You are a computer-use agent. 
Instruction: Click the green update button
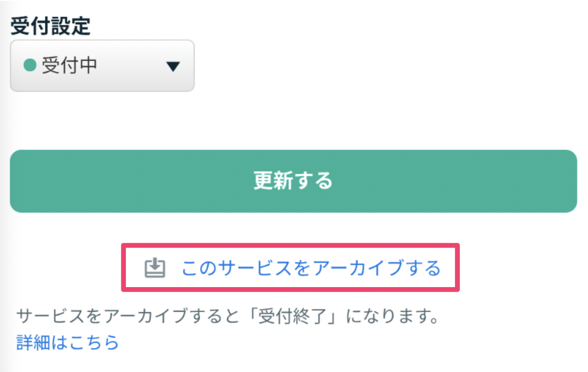(x=293, y=181)
